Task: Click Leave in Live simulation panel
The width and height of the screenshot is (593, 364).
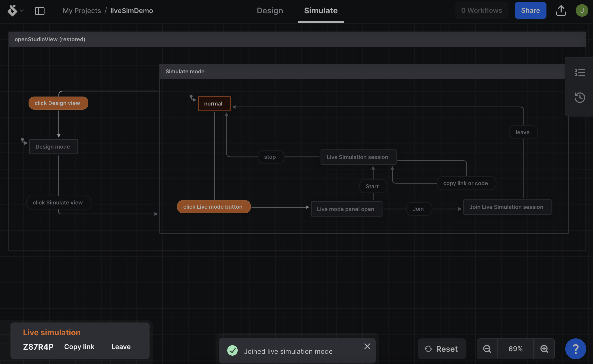Action: click(x=121, y=347)
